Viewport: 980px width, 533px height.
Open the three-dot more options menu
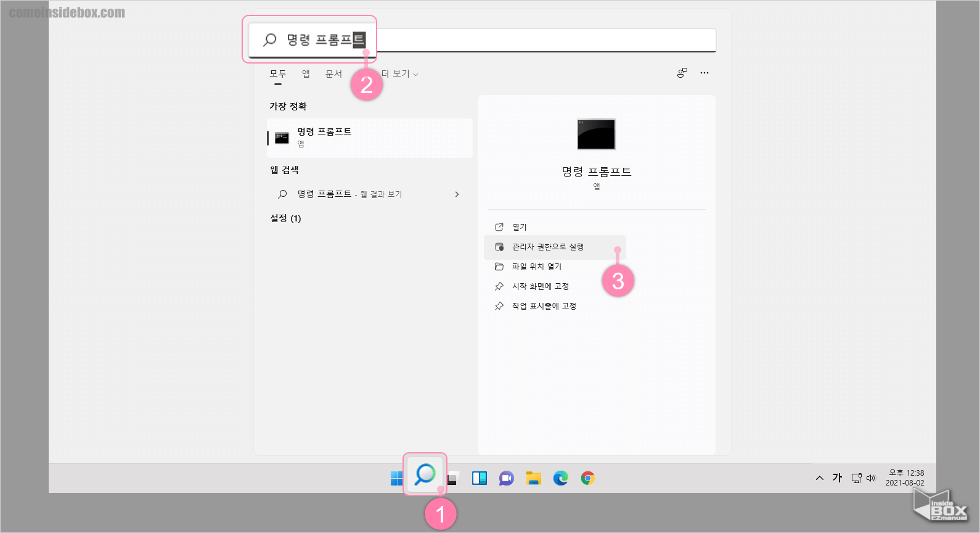[x=704, y=73]
